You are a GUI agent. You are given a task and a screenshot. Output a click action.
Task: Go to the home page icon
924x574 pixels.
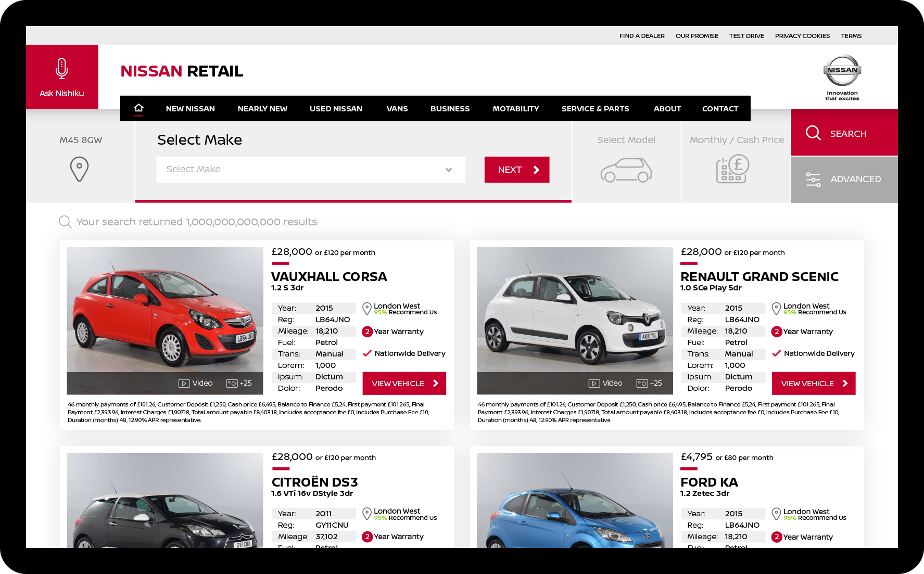click(138, 108)
